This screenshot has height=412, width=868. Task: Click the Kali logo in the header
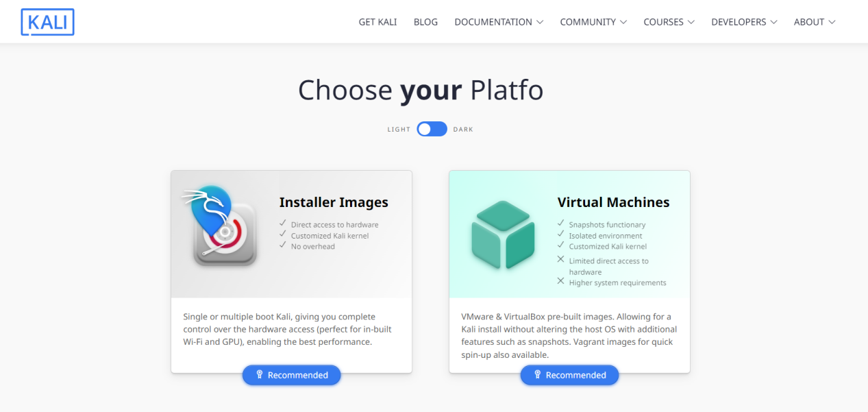pyautogui.click(x=47, y=22)
